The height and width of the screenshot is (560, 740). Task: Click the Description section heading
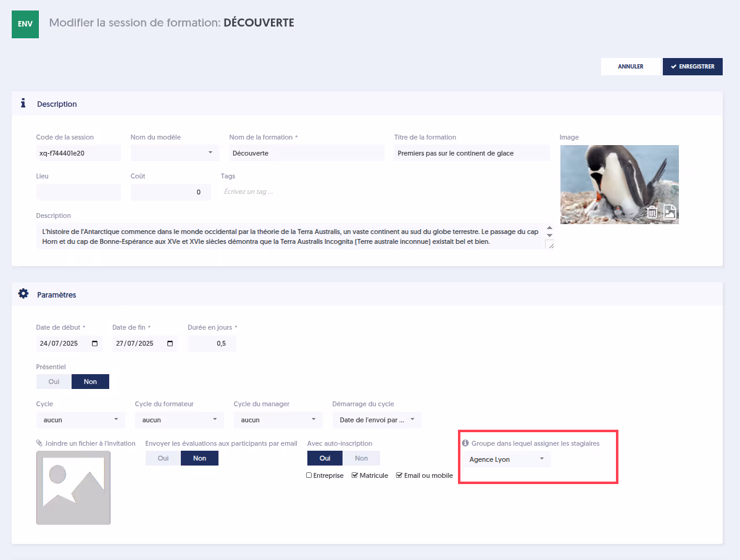57,104
